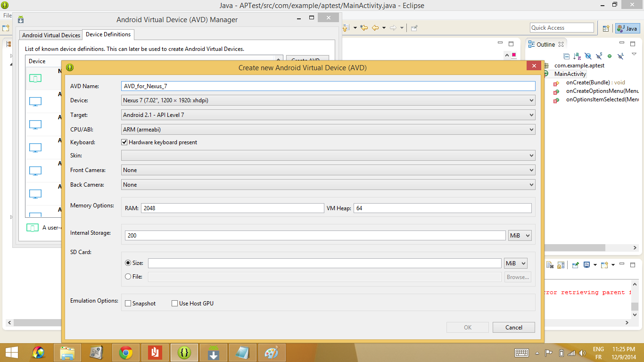Viewport: 644px width, 362px height.
Task: Click the Sort alphabetically Outline icon
Action: (x=577, y=56)
